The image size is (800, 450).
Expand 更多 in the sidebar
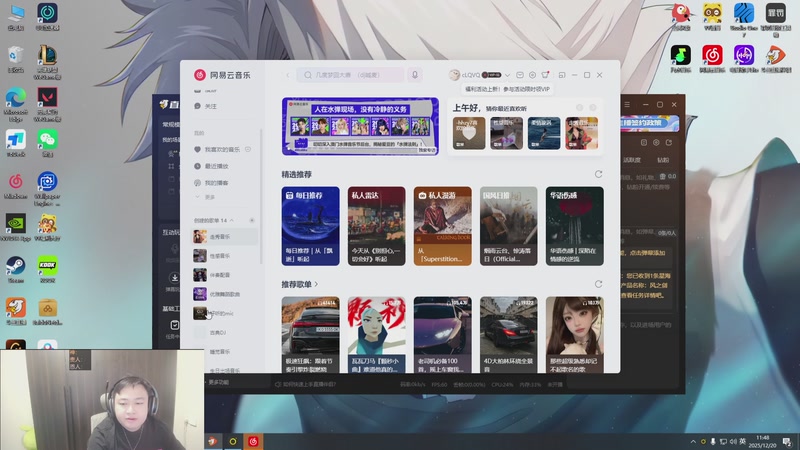(205, 197)
